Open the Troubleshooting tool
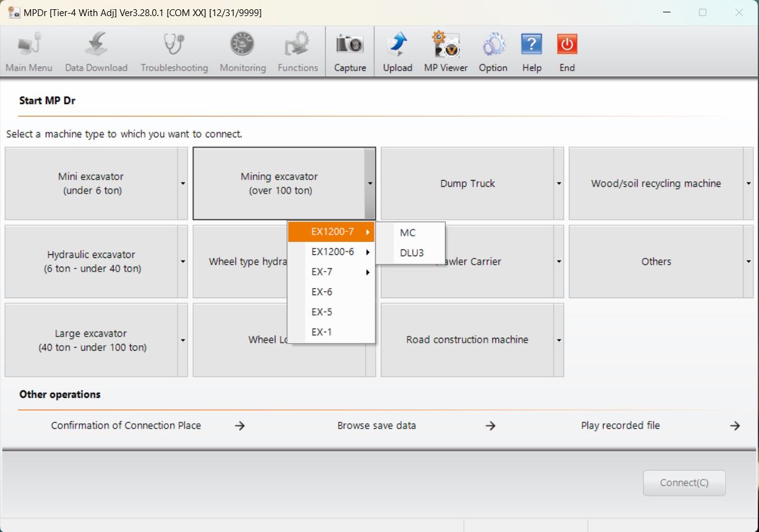Image resolution: width=759 pixels, height=532 pixels. click(x=173, y=51)
